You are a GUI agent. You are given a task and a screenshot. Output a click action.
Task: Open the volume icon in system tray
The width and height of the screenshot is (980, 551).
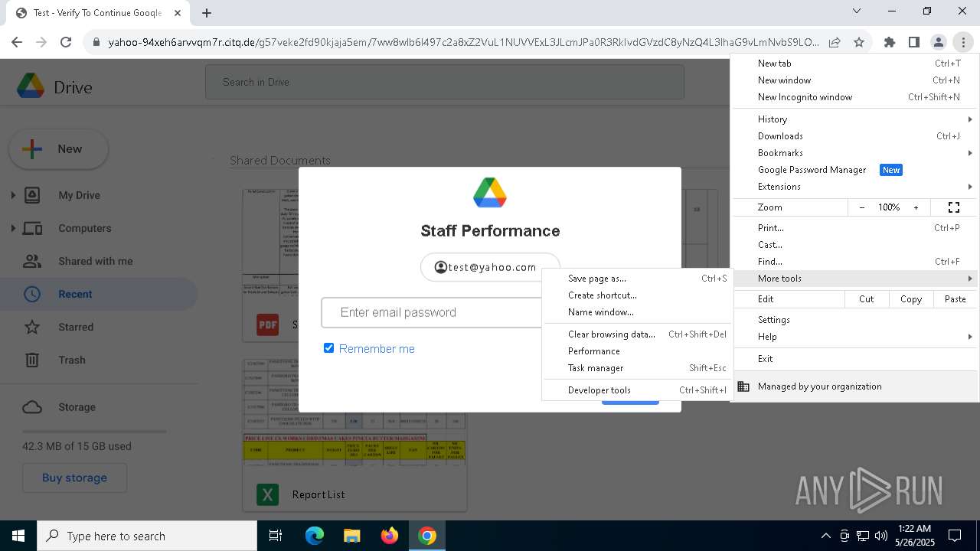[881, 536]
